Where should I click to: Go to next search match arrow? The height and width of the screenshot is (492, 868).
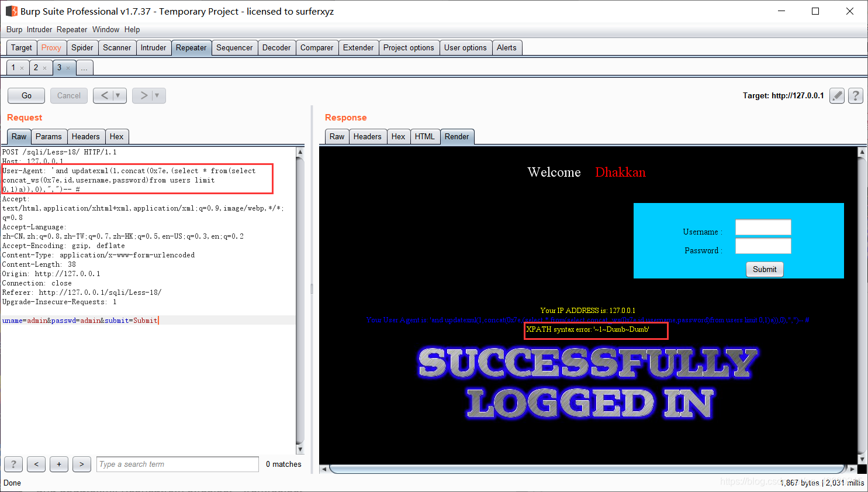(x=82, y=464)
